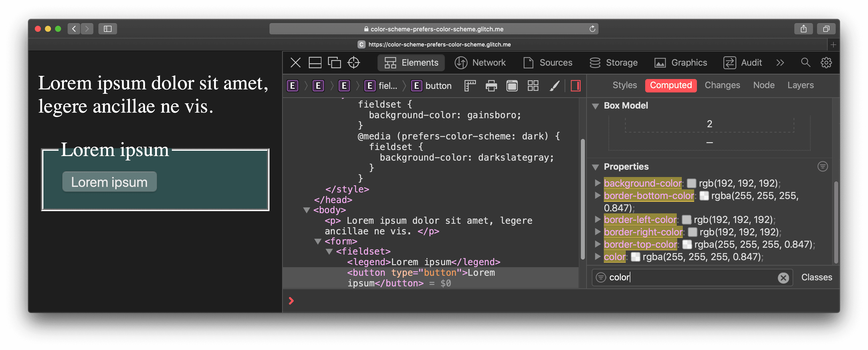Toggle visibility of border-bottom-color property

click(599, 194)
